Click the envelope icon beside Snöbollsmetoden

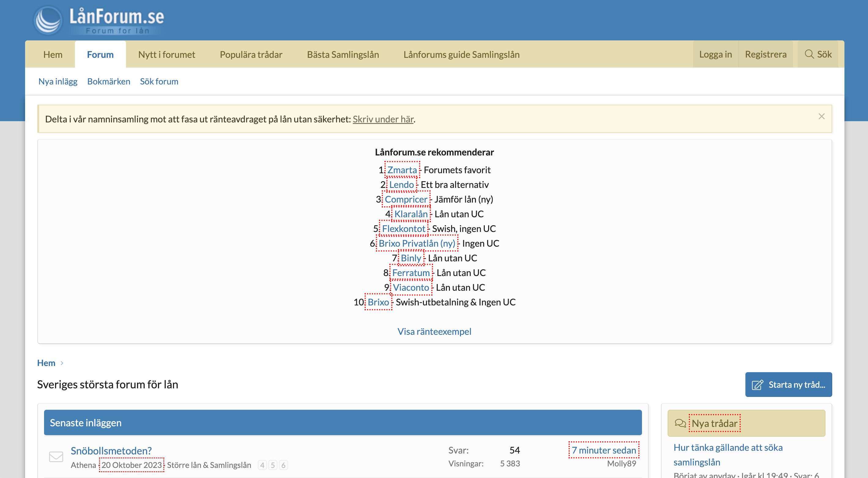point(56,457)
